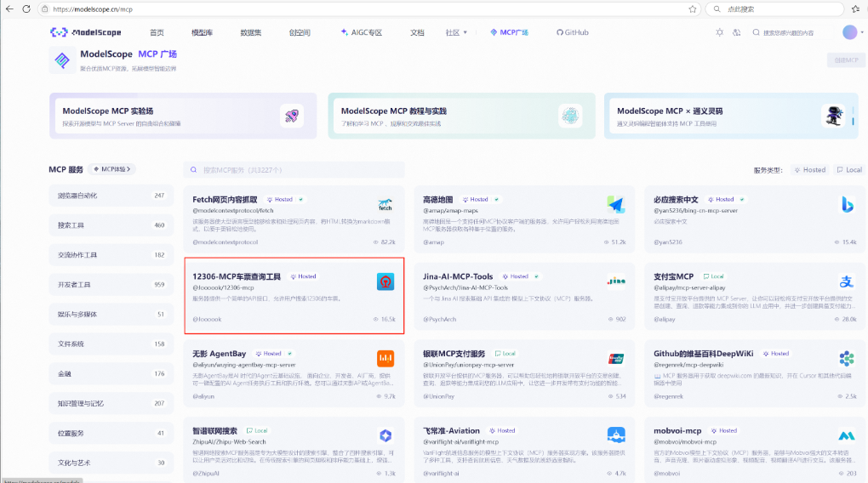The image size is (868, 483).
Task: Click the search magnifier in the site header
Action: (x=756, y=32)
